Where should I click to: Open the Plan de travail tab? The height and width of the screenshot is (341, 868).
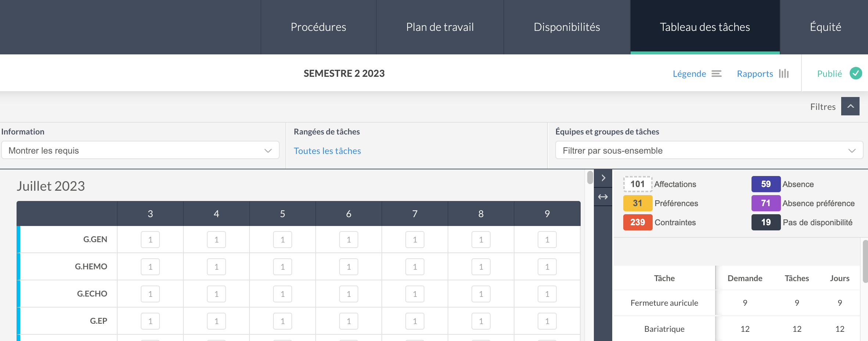click(x=440, y=27)
